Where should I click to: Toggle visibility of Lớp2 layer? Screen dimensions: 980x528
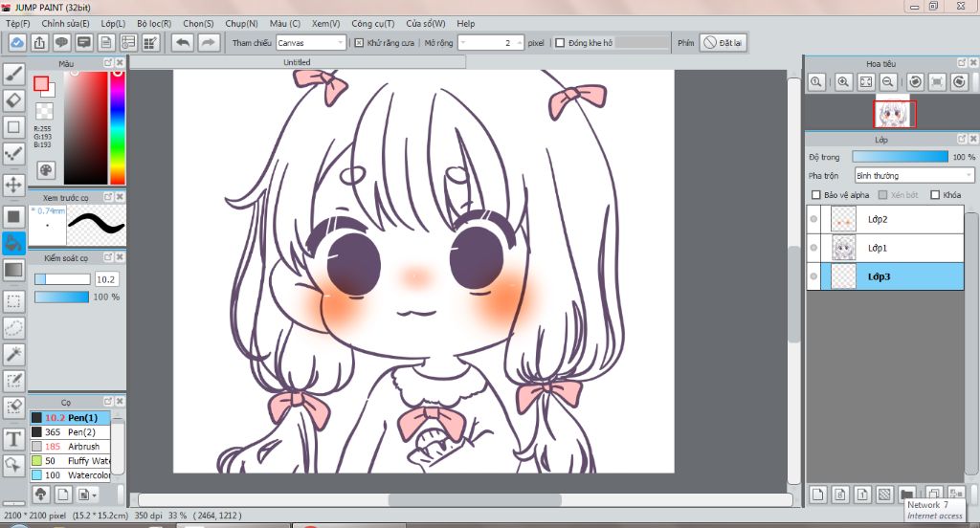click(813, 219)
